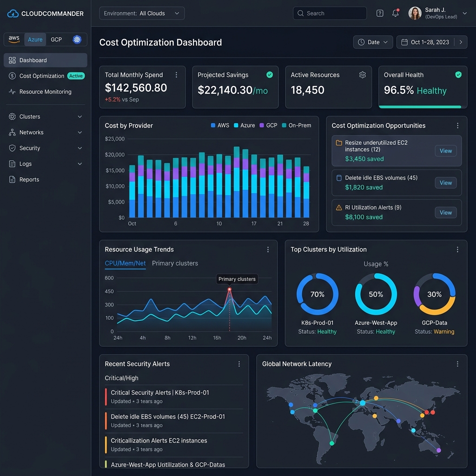Screen dimensions: 476x476
Task: Expand the Logs sidebar chevron
Action: click(80, 164)
